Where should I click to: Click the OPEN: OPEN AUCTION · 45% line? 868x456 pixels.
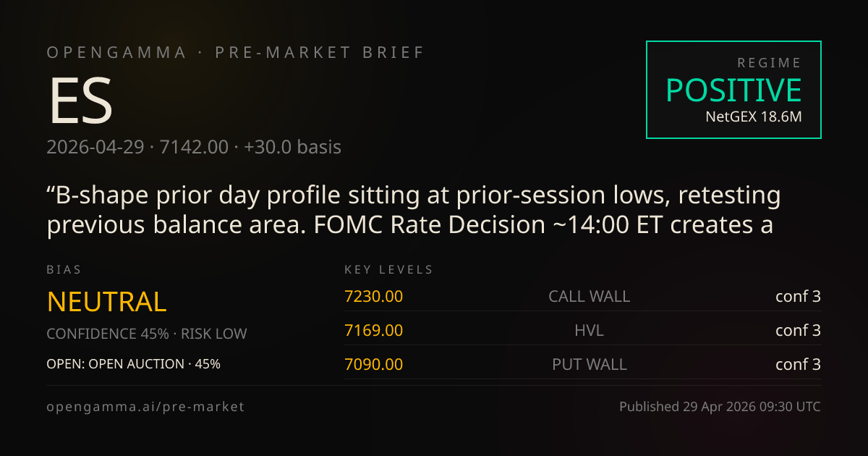(133, 364)
